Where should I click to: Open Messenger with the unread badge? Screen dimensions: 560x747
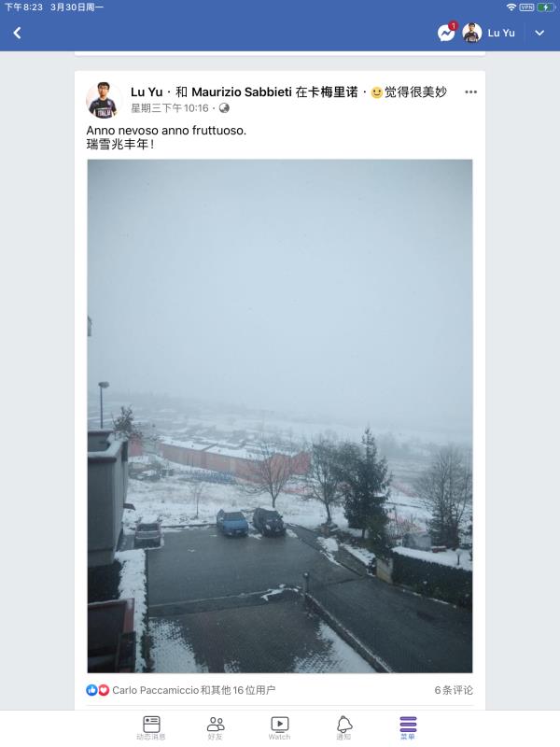[x=446, y=33]
